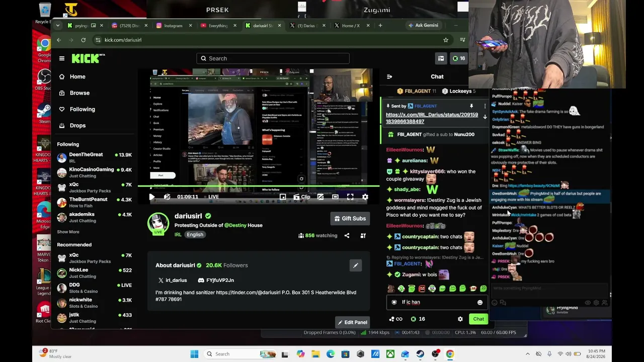Screen dimensions: 644x362
Task: Click the kick.com/dariusirl address bar
Action: 272,40
